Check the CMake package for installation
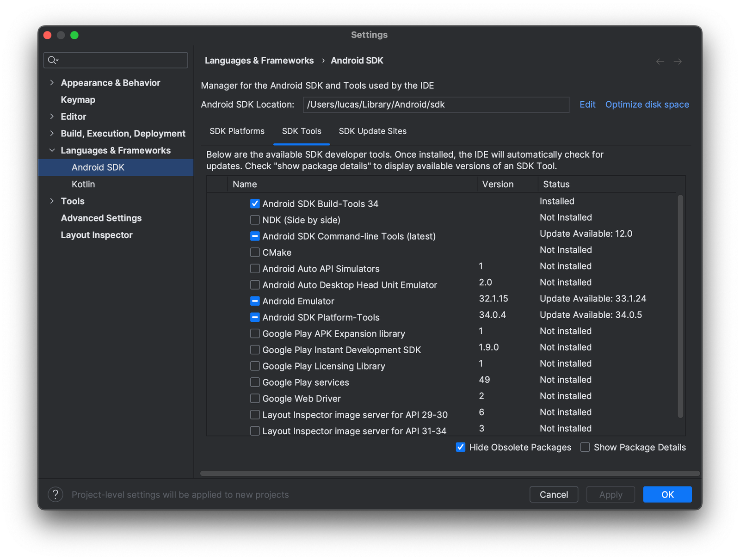740x560 pixels. [x=255, y=252]
